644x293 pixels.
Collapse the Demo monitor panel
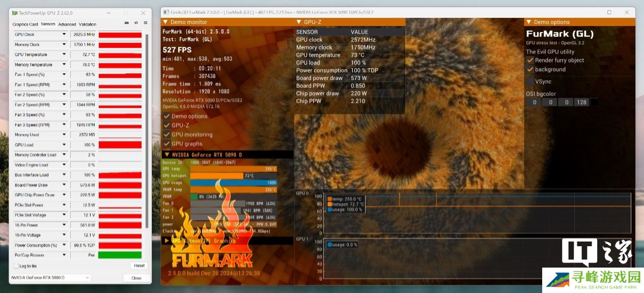coord(165,22)
